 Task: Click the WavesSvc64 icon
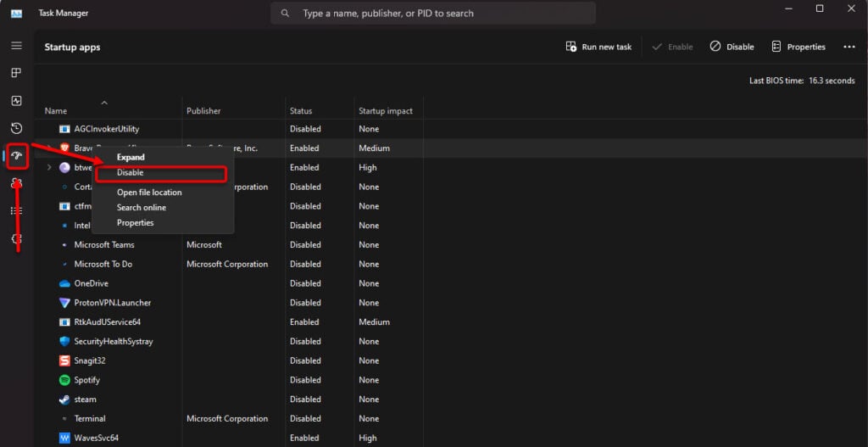tap(64, 438)
